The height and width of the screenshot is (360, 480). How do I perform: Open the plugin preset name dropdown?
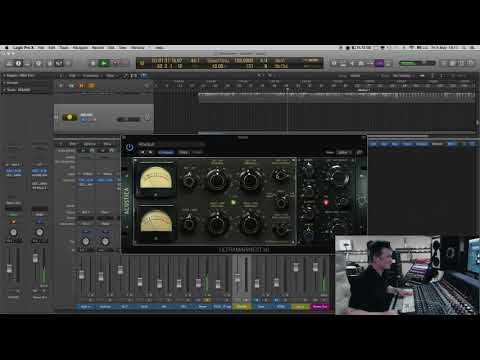tap(171, 144)
